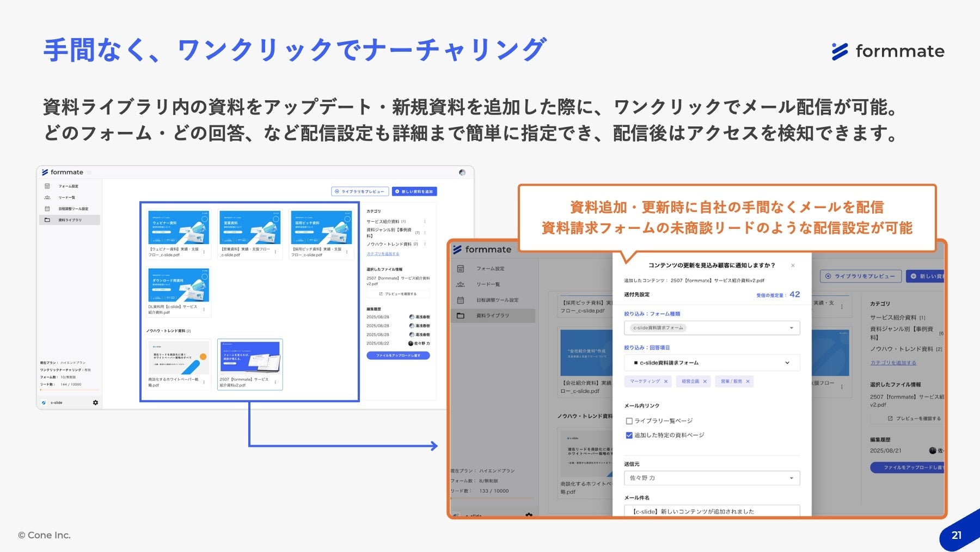
Task: Open ホワイトペーパー thumbnail in smaller window
Action: (179, 358)
